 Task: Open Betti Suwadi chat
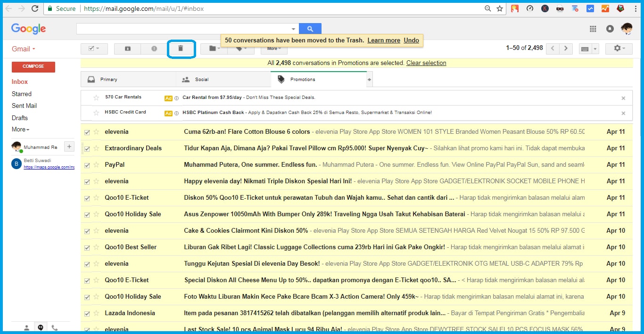pyautogui.click(x=43, y=163)
